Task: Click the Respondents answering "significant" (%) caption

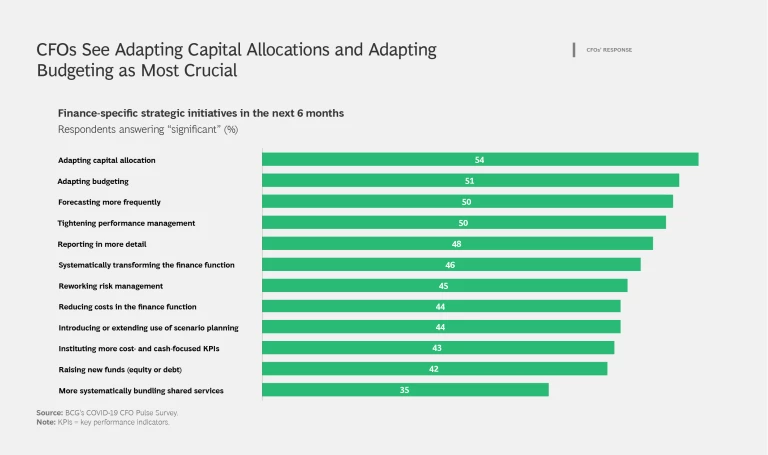Action: [x=147, y=129]
